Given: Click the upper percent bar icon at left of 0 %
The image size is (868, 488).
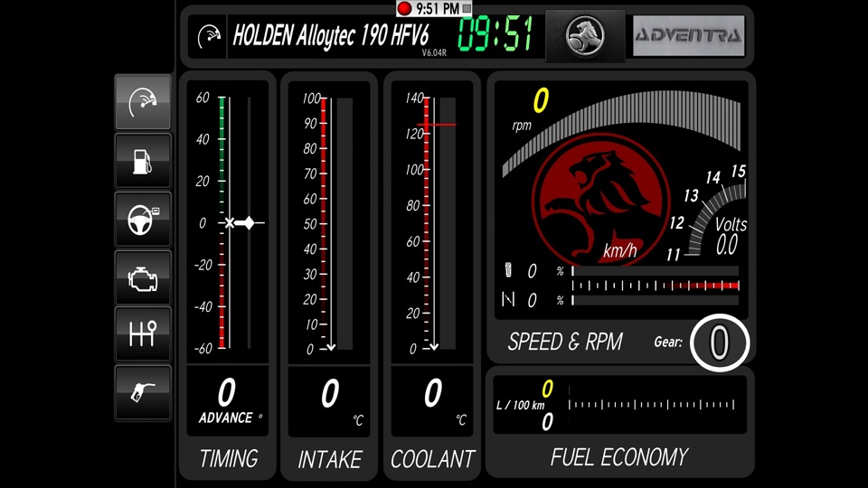Looking at the screenshot, I should (507, 270).
